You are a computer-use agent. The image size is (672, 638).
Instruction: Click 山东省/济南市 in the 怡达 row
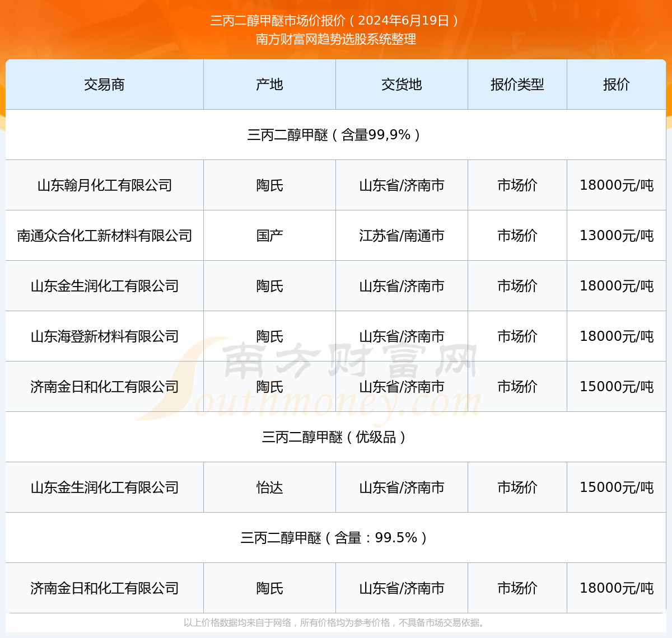(x=402, y=487)
